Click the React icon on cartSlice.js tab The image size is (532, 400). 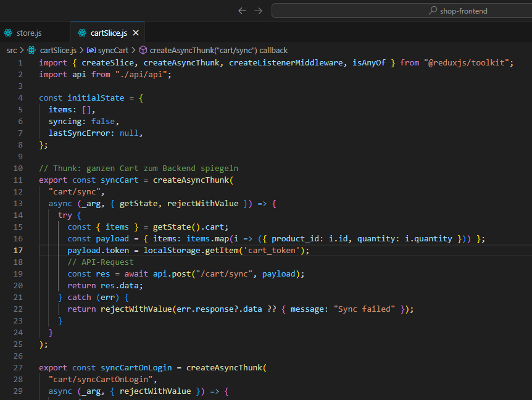(x=82, y=33)
